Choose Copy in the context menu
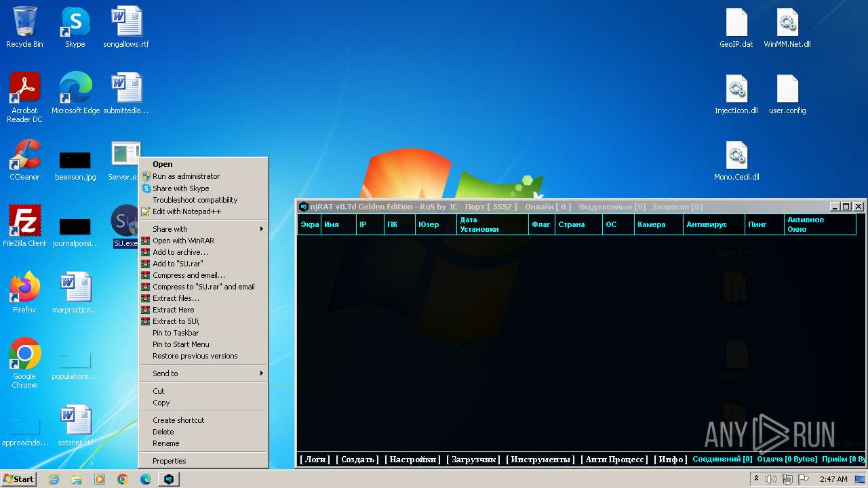This screenshot has width=868, height=488. coord(203,403)
